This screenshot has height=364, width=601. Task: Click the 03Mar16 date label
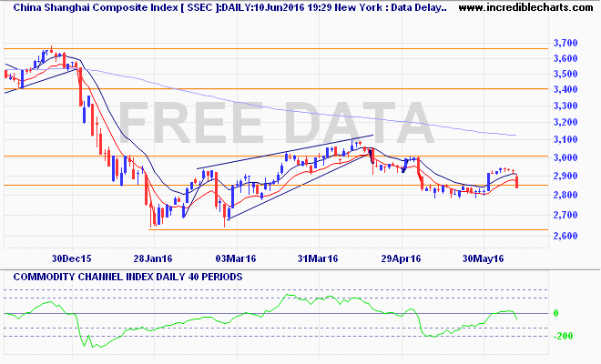[236, 258]
